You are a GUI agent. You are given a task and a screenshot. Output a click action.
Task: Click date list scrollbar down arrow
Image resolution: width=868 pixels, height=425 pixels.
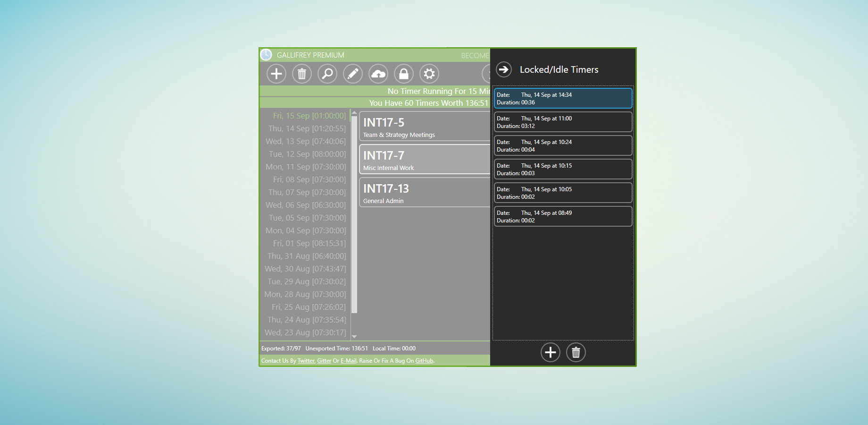tap(354, 337)
